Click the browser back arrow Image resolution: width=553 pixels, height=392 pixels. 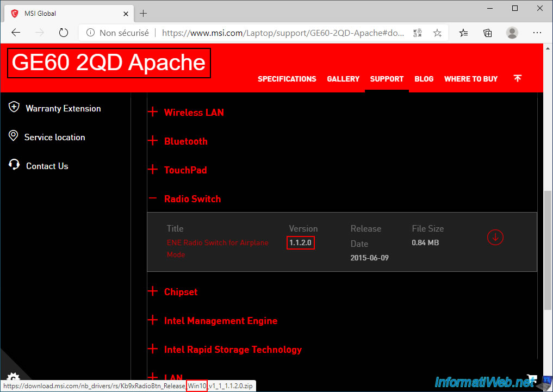click(x=16, y=33)
